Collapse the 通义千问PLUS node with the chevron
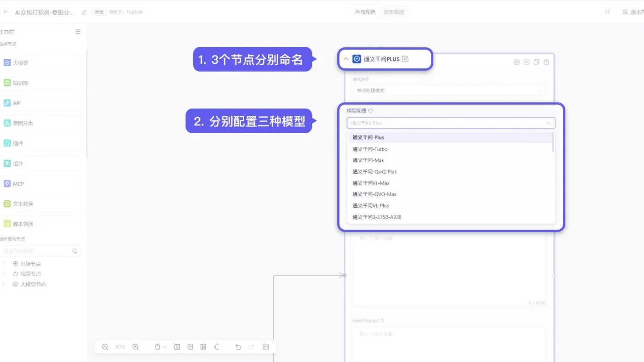 coord(346,59)
